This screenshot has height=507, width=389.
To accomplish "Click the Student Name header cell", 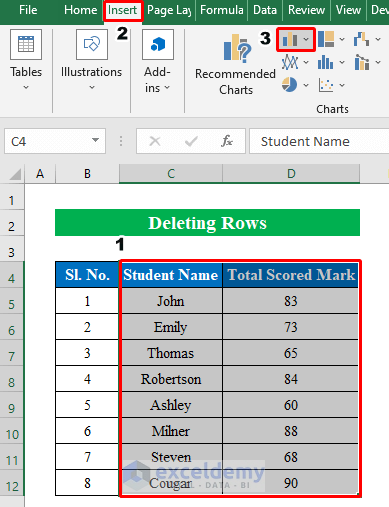I will (171, 275).
